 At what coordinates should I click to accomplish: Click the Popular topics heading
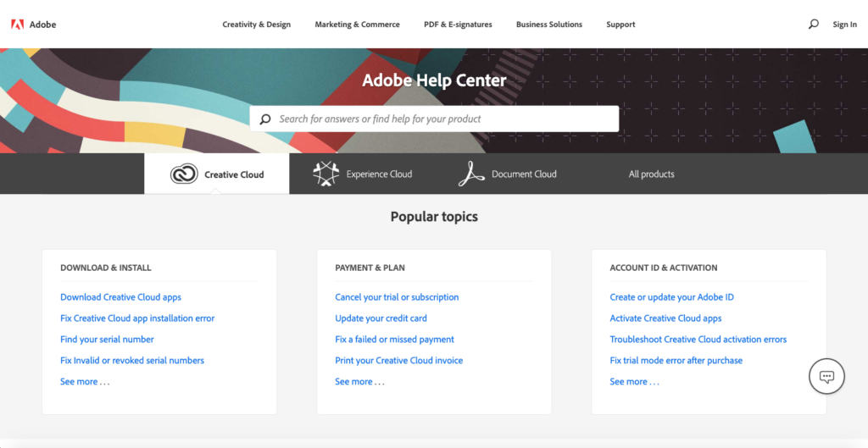click(x=434, y=216)
